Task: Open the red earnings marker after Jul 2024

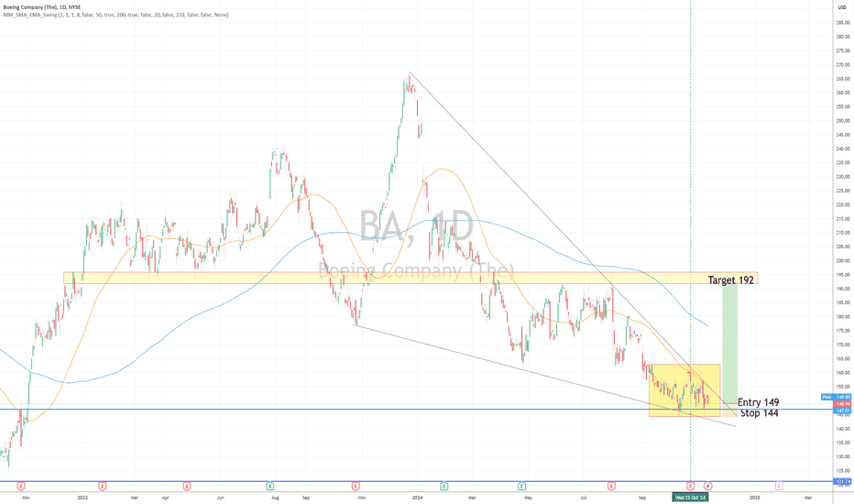Action: tap(611, 486)
